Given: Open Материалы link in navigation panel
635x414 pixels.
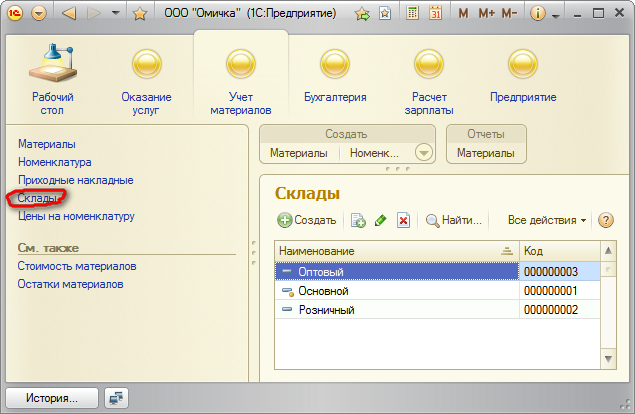Looking at the screenshot, I should pos(47,144).
